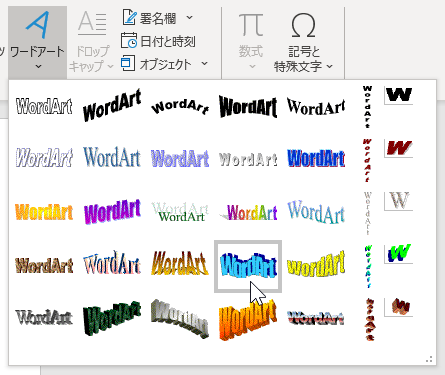
Task: Expand the オブジェクト dropdown arrow
Action: tap(205, 63)
